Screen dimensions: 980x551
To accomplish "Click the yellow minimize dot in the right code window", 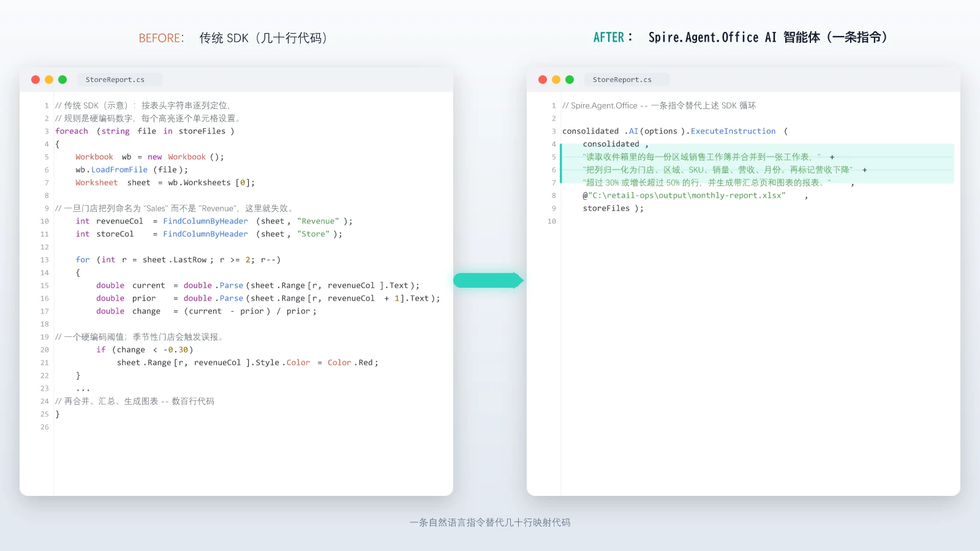I will pyautogui.click(x=556, y=80).
